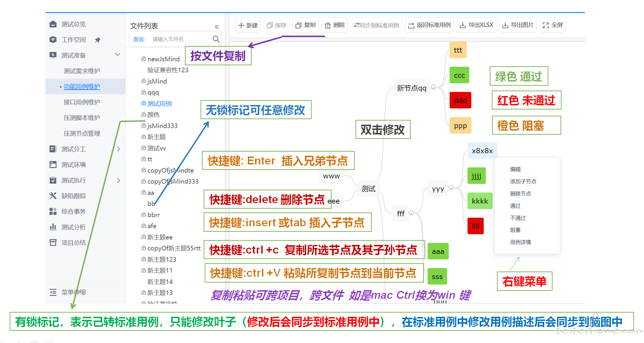Select file 验证兼容性123 in list

(x=168, y=70)
